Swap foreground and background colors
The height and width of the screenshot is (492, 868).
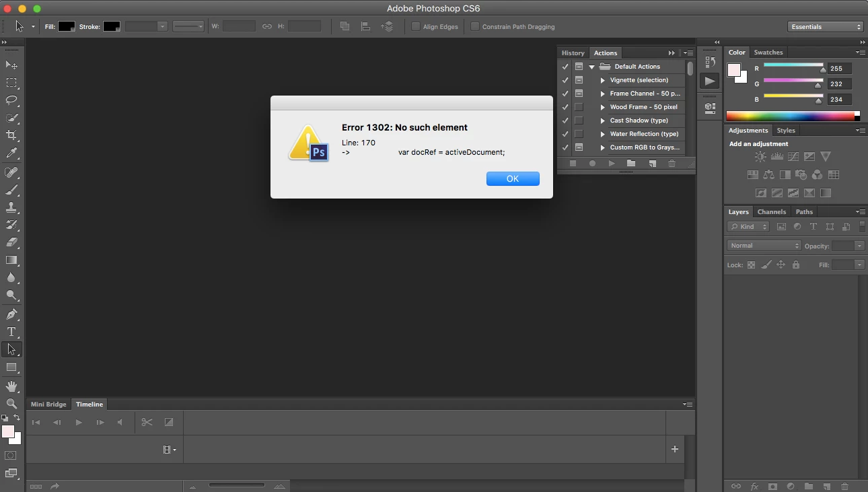click(x=17, y=418)
